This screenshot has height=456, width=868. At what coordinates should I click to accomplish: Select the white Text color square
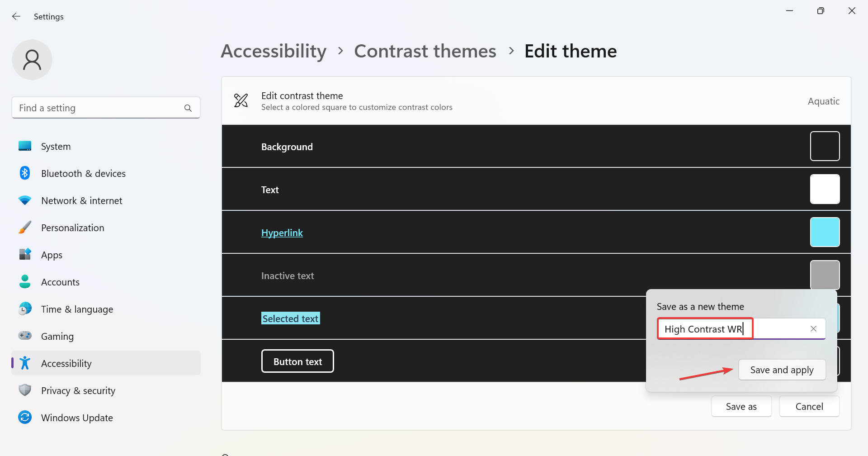pyautogui.click(x=825, y=189)
